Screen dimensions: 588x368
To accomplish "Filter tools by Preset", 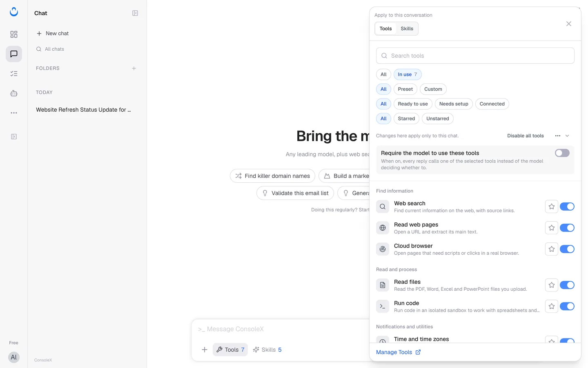I will [405, 89].
